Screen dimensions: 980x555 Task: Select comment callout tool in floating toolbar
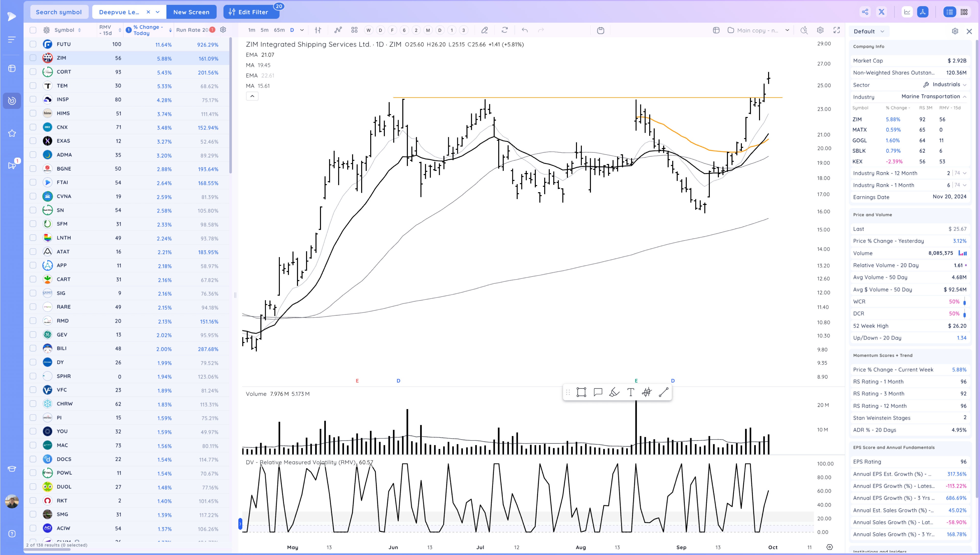(598, 392)
